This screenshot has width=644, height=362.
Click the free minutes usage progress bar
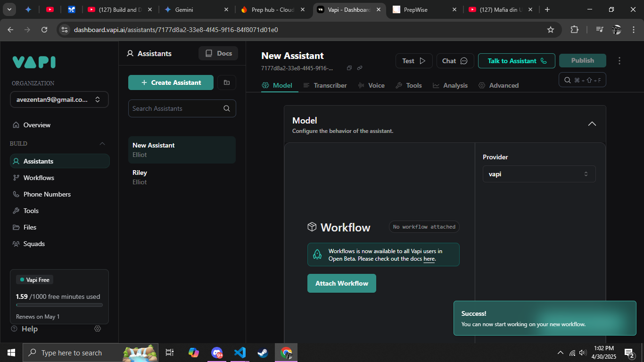(x=59, y=305)
